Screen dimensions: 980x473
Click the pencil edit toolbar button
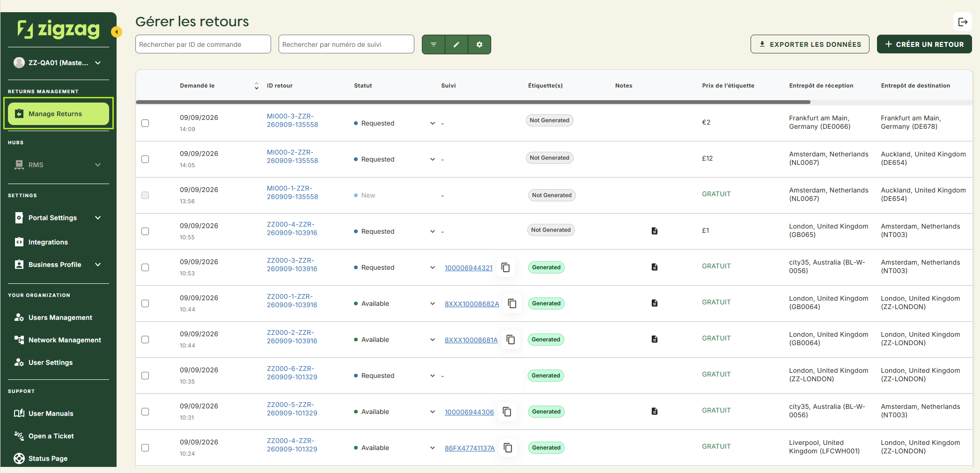[x=457, y=44]
